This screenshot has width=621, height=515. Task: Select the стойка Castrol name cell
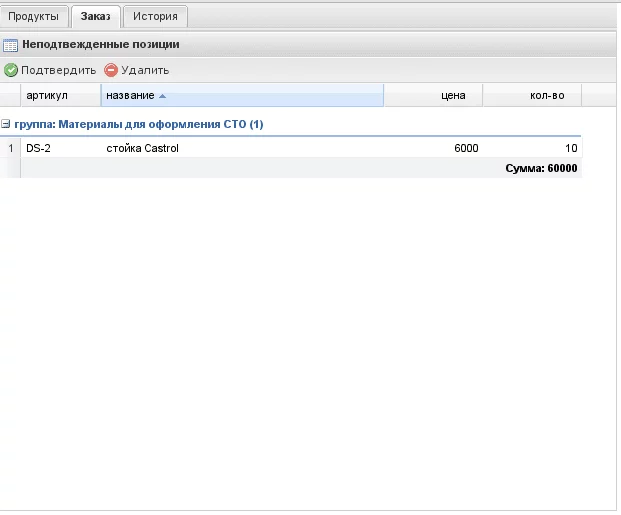[x=240, y=149]
